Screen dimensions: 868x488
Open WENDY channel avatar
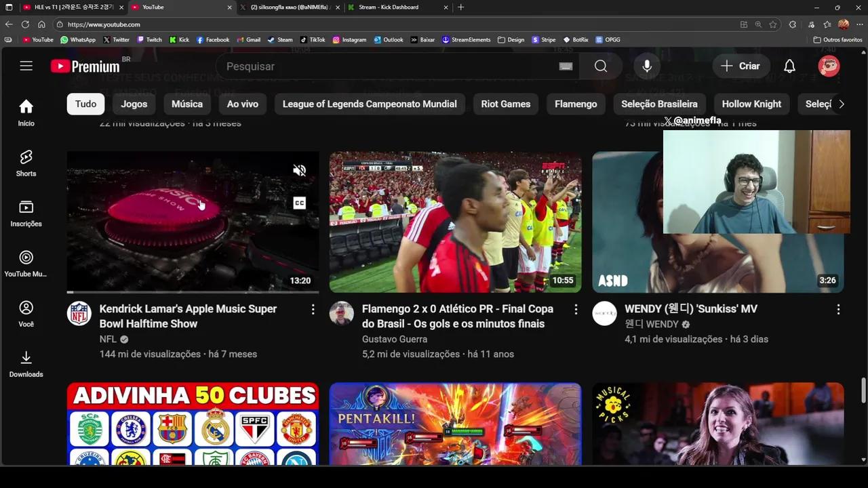(604, 314)
